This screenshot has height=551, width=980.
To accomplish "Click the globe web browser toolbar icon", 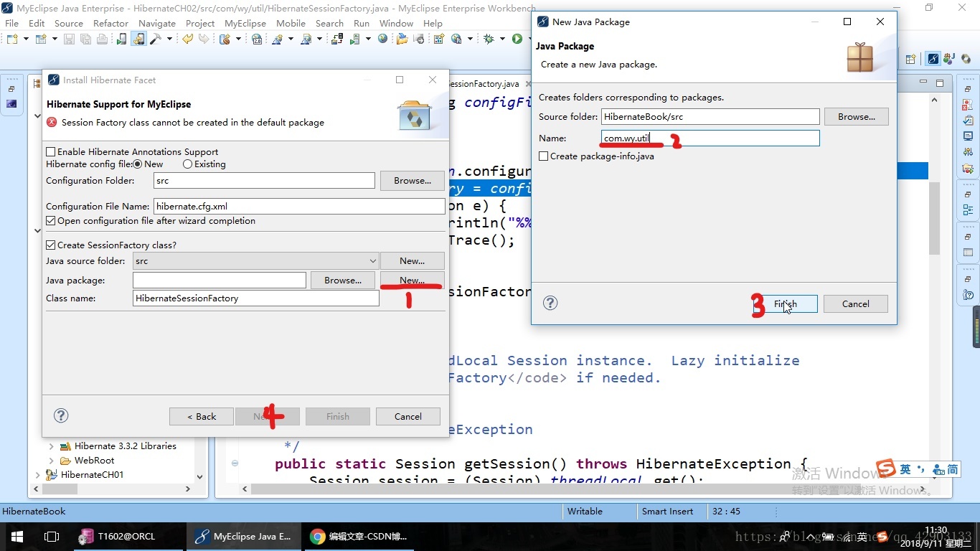I will click(x=382, y=39).
